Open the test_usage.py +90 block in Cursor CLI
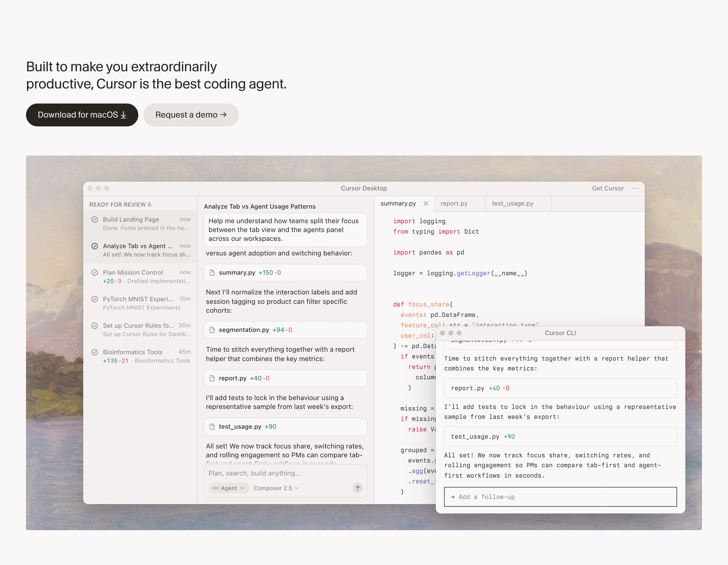Viewport: 728px width, 565px height. pos(560,436)
